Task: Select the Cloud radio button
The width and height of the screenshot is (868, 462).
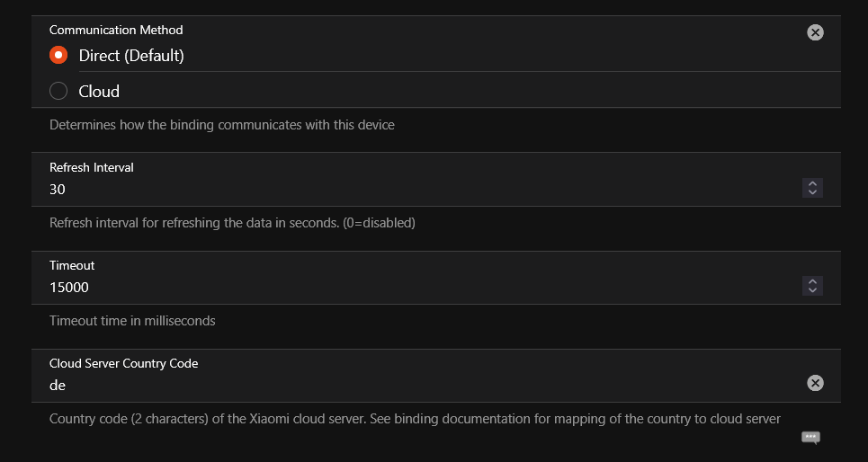Action: pyautogui.click(x=58, y=91)
